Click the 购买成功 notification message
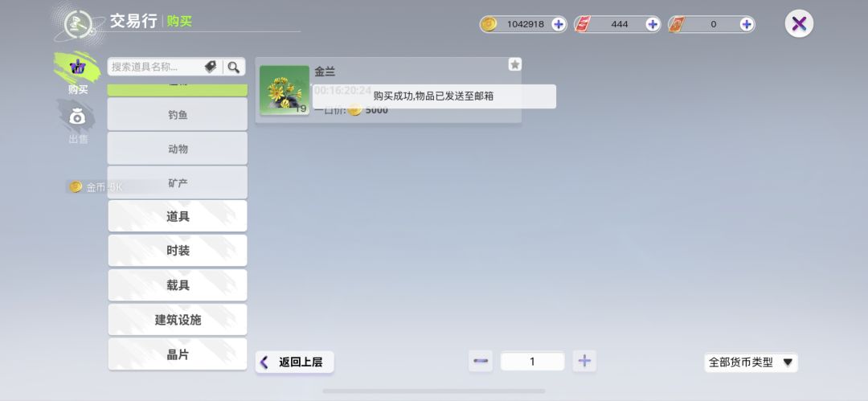868x401 pixels. click(434, 96)
